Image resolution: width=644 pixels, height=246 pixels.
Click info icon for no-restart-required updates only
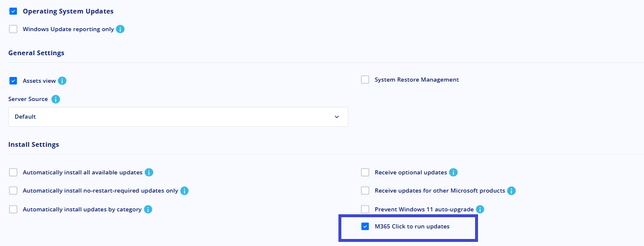pyautogui.click(x=184, y=191)
